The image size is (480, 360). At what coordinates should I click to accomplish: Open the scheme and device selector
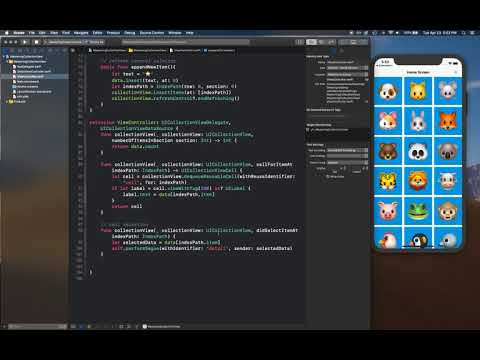75,42
